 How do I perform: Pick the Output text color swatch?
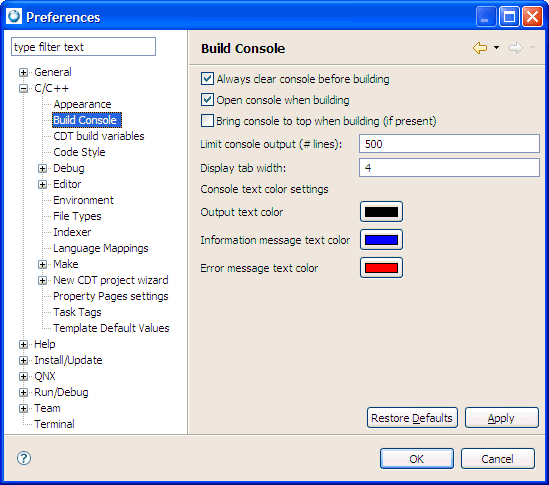coord(381,212)
